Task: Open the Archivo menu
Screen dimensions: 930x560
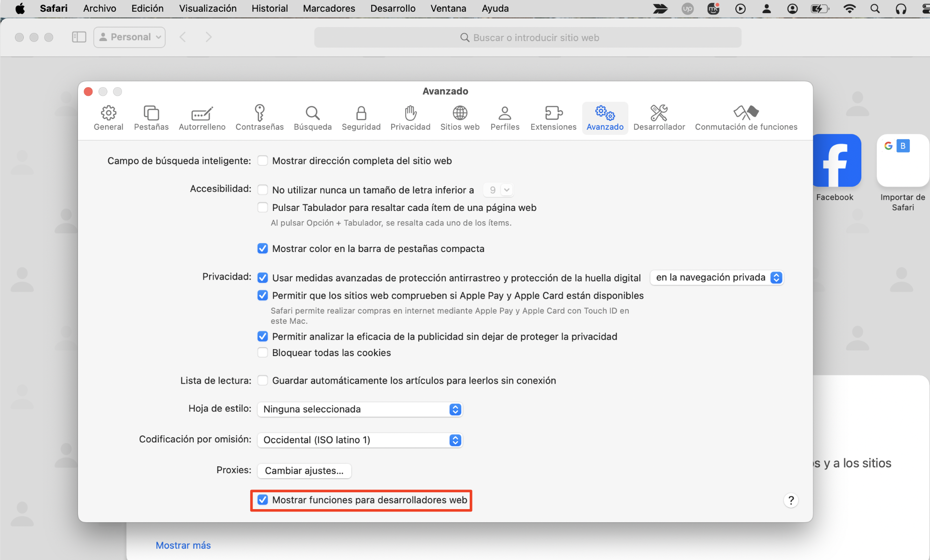Action: [x=99, y=8]
